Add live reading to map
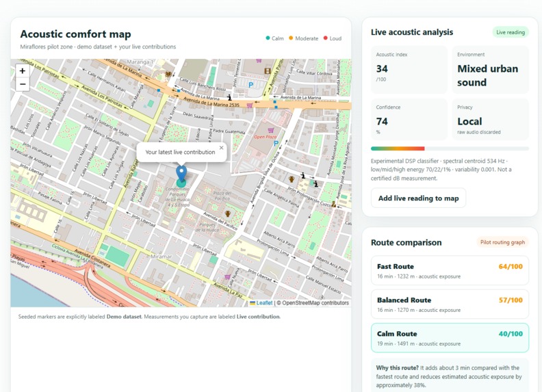542x392 pixels. tap(418, 198)
